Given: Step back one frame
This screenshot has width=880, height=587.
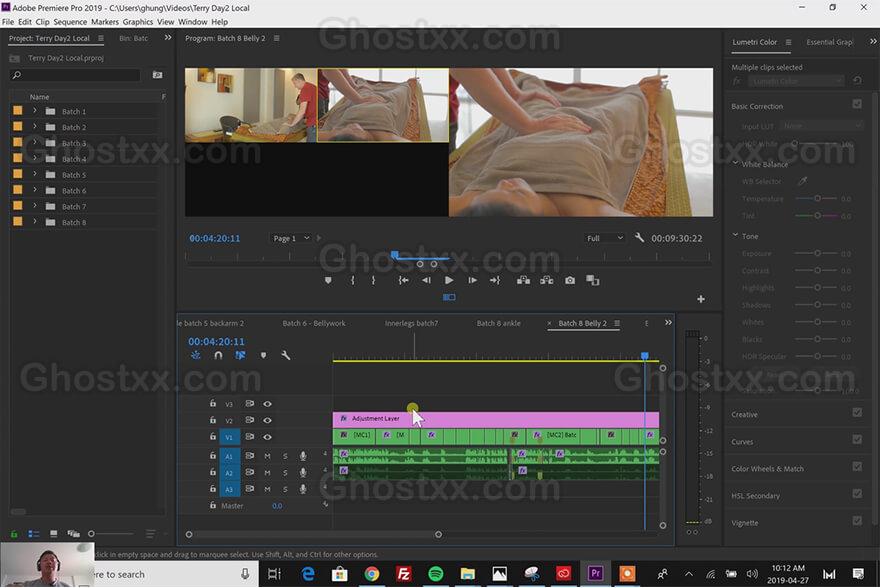Looking at the screenshot, I should [427, 280].
